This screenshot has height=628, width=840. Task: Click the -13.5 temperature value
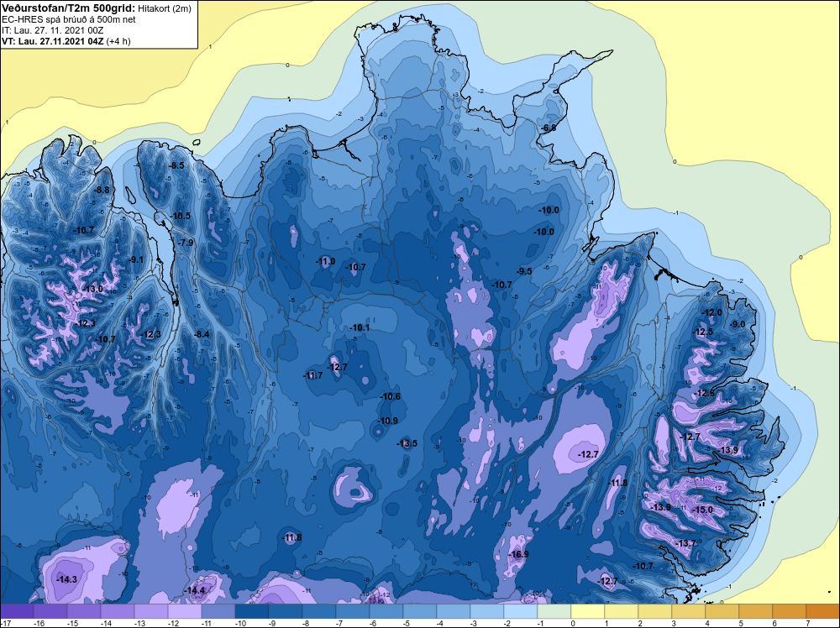[x=407, y=443]
